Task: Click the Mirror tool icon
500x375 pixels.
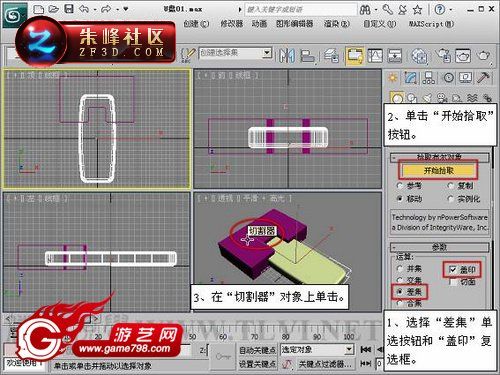Action: click(287, 55)
